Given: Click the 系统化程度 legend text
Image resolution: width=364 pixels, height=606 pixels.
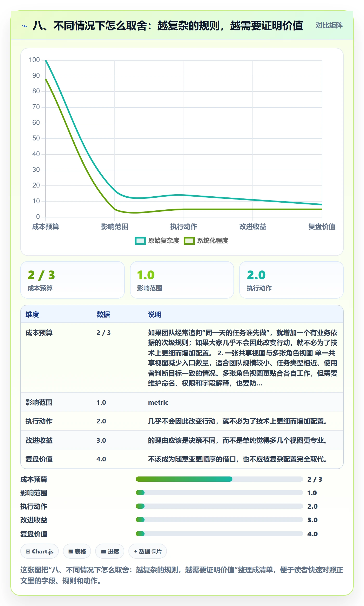Looking at the screenshot, I should (212, 241).
